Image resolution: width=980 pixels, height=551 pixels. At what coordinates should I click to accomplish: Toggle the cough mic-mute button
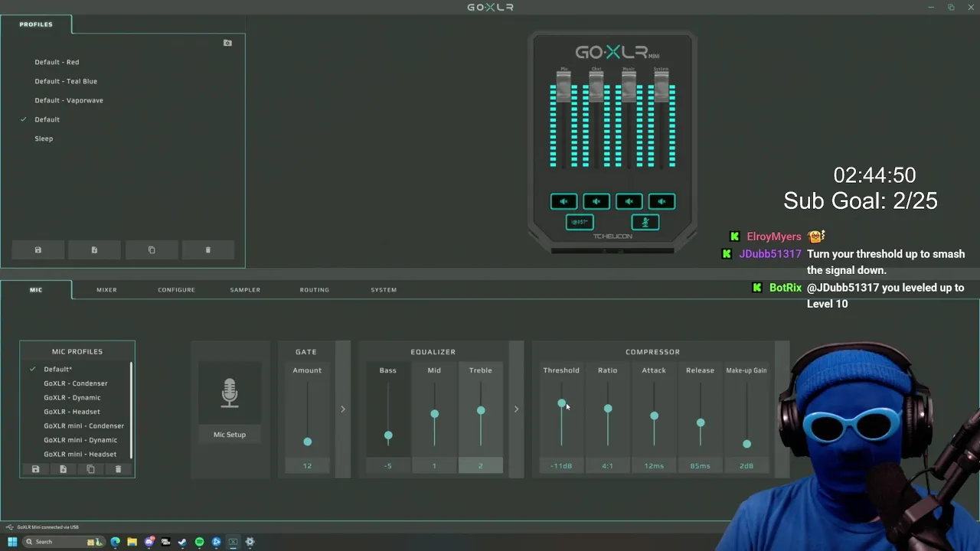click(645, 222)
